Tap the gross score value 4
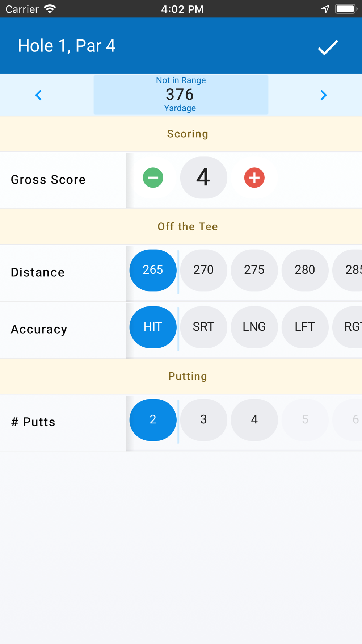Image resolution: width=362 pixels, height=644 pixels. point(204,177)
